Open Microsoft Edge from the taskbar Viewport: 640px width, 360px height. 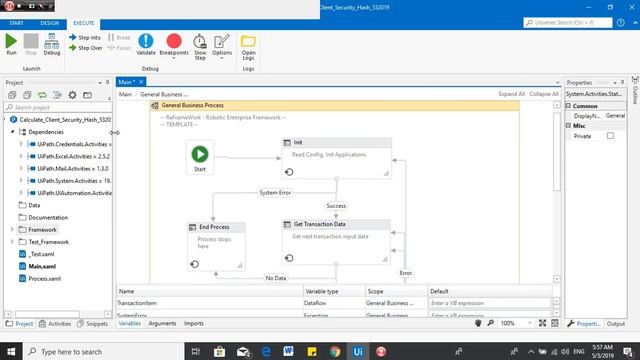point(266,351)
